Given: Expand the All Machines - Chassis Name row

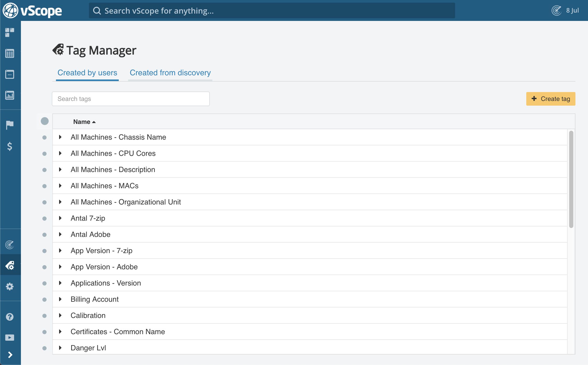Looking at the screenshot, I should click(60, 137).
